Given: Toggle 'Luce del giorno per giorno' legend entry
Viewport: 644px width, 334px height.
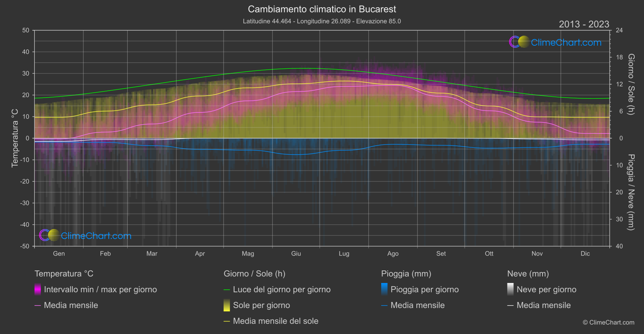Looking at the screenshot, I should 277,289.
